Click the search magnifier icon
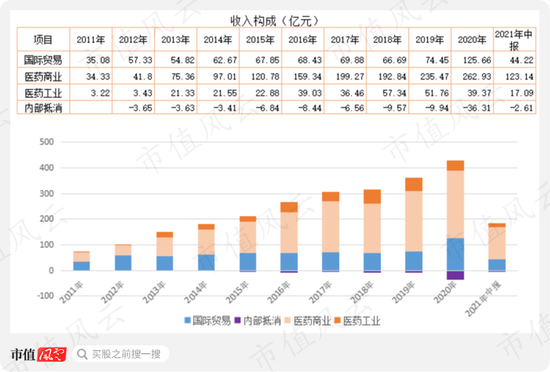Viewport: 550px width, 372px height. pyautogui.click(x=82, y=354)
